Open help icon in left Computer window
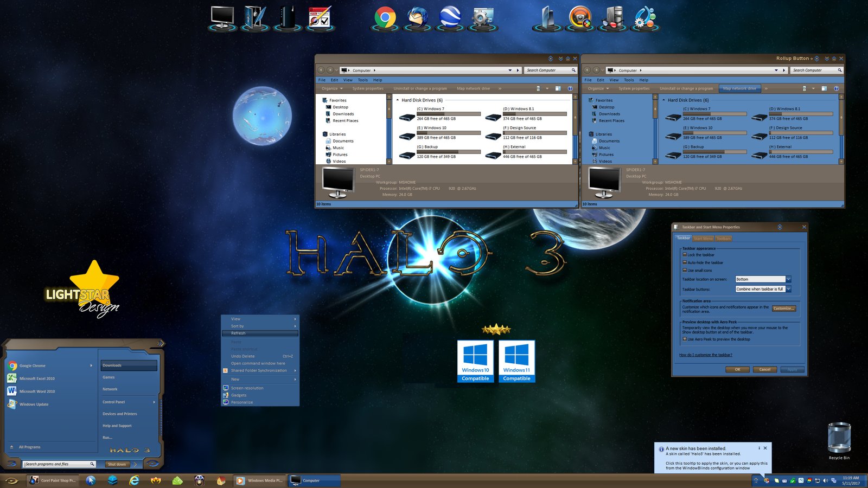Image resolution: width=868 pixels, height=488 pixels. (x=570, y=88)
